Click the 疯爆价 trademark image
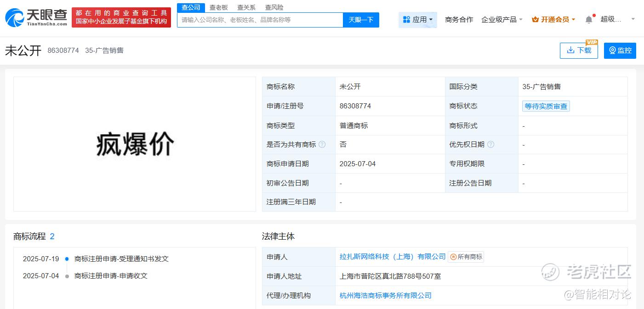The height and width of the screenshot is (309, 644). (135, 144)
